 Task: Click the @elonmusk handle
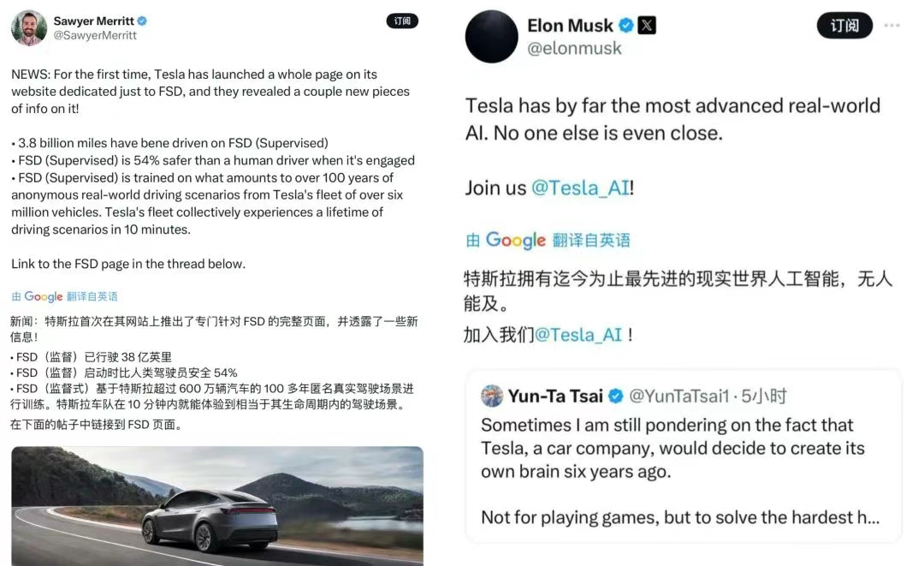pyautogui.click(x=574, y=48)
